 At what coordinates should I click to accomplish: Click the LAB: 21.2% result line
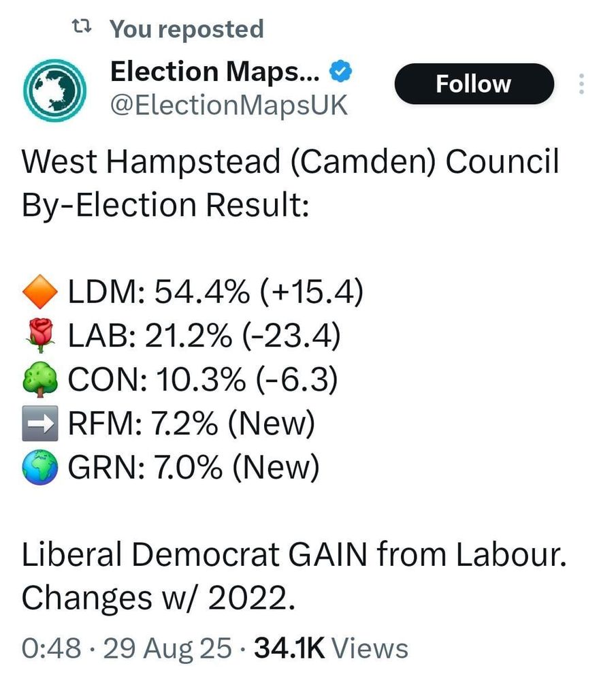(x=204, y=338)
